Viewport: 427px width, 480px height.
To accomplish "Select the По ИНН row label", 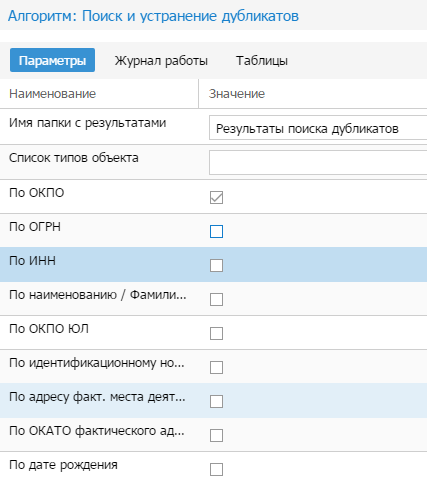I will [32, 260].
